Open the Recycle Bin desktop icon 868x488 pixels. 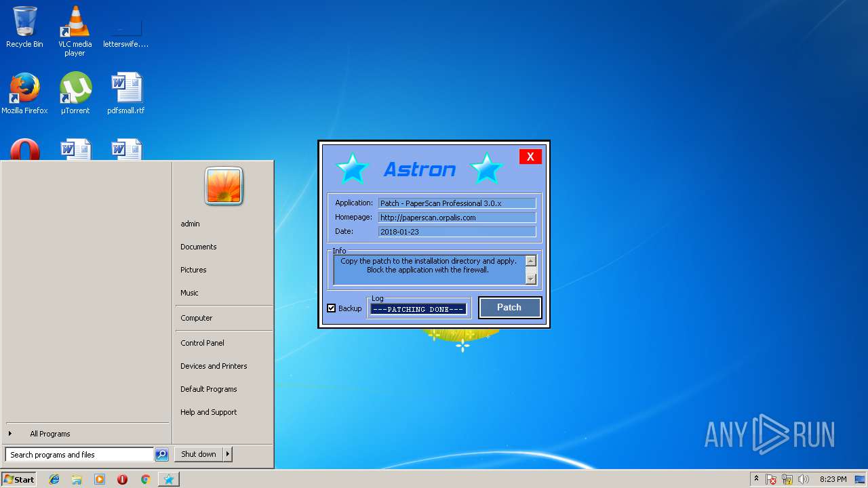click(24, 27)
